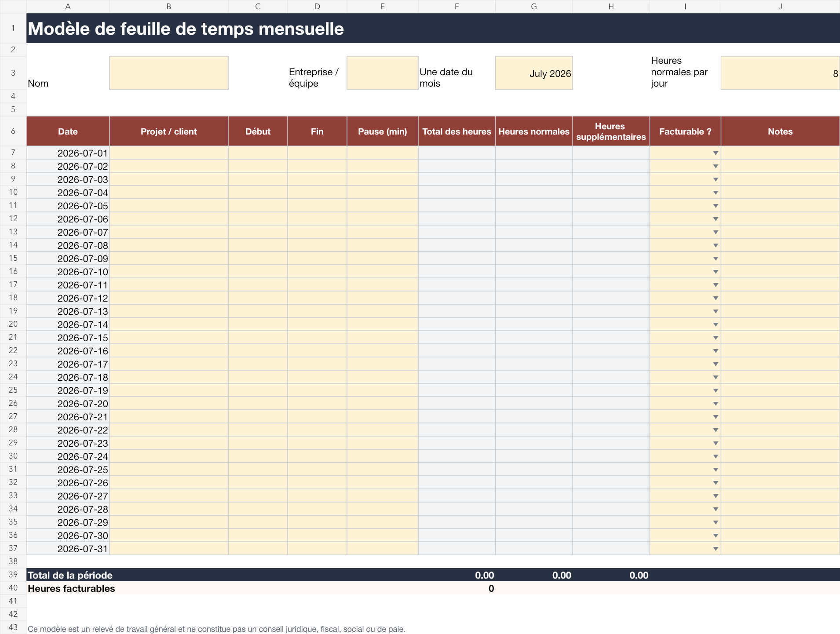Select column F header
Viewport: 840px width, 634px height.
457,7
